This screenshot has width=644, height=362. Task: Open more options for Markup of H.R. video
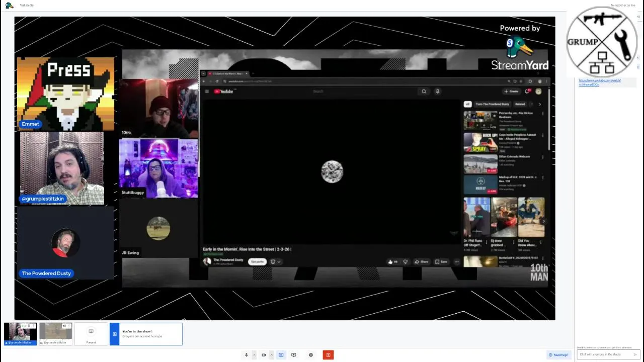[542, 178]
